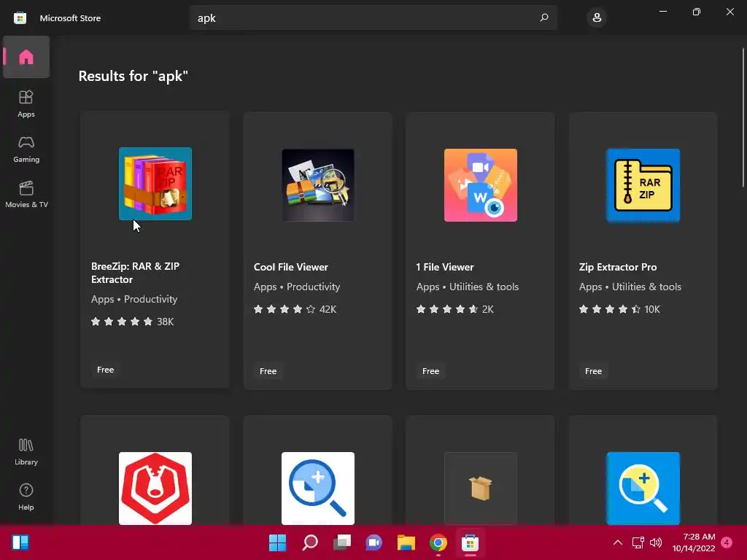This screenshot has width=747, height=560.
Task: Open Teams Chat on taskbar
Action: 374,542
